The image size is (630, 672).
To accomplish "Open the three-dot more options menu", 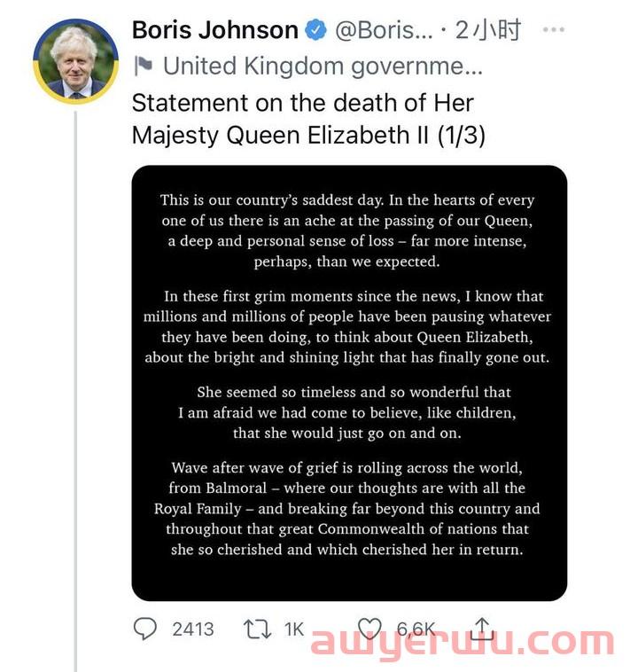I will point(553,29).
